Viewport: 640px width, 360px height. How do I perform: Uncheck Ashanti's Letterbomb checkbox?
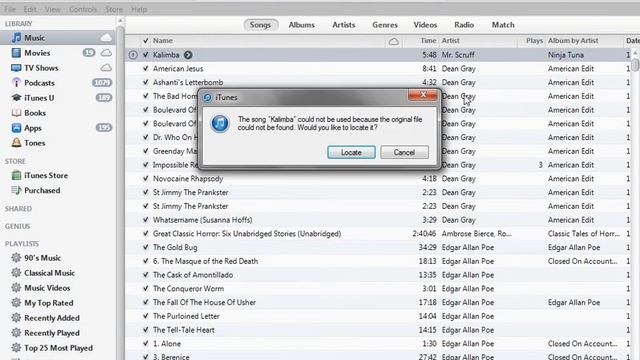click(146, 82)
